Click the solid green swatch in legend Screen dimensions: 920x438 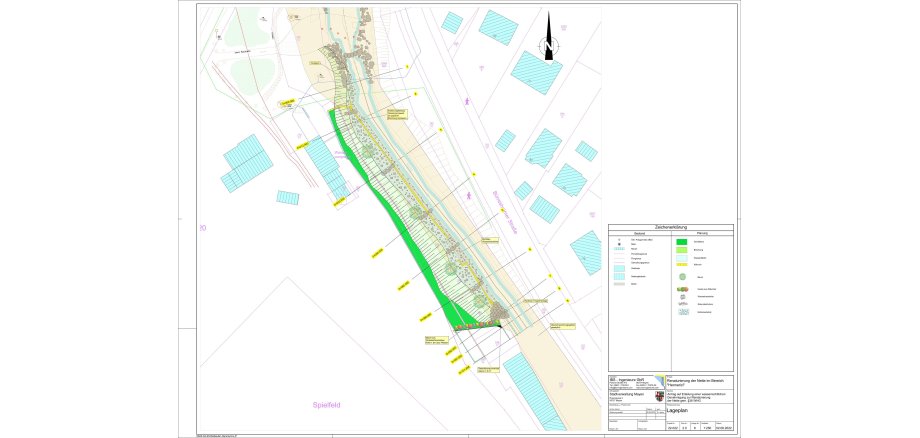coord(680,241)
